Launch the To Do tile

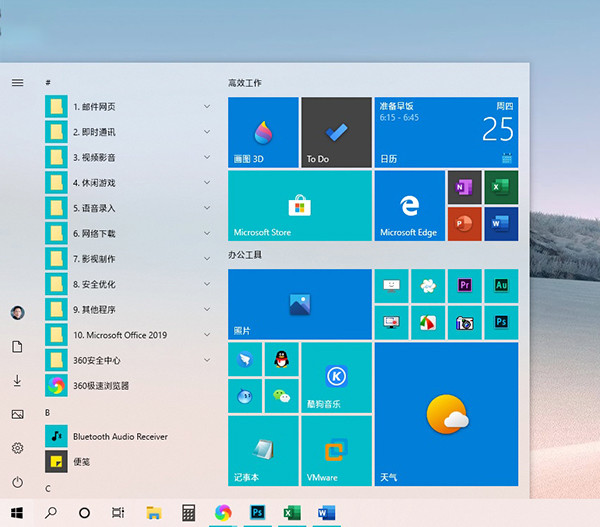(x=336, y=132)
